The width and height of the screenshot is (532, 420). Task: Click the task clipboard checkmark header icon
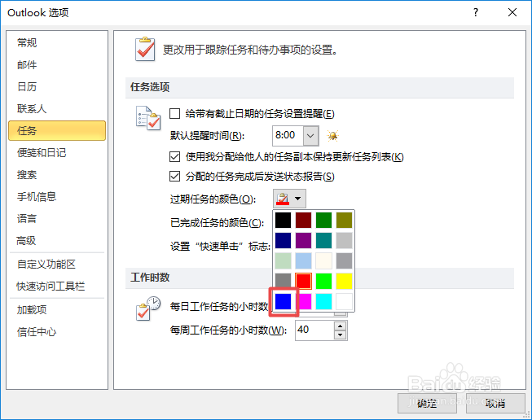[145, 50]
